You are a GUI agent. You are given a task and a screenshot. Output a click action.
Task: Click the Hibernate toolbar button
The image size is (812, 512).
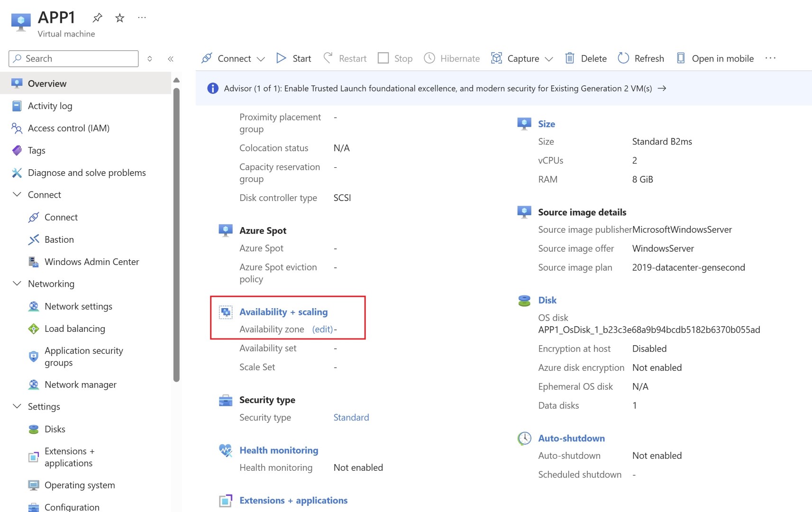(452, 58)
